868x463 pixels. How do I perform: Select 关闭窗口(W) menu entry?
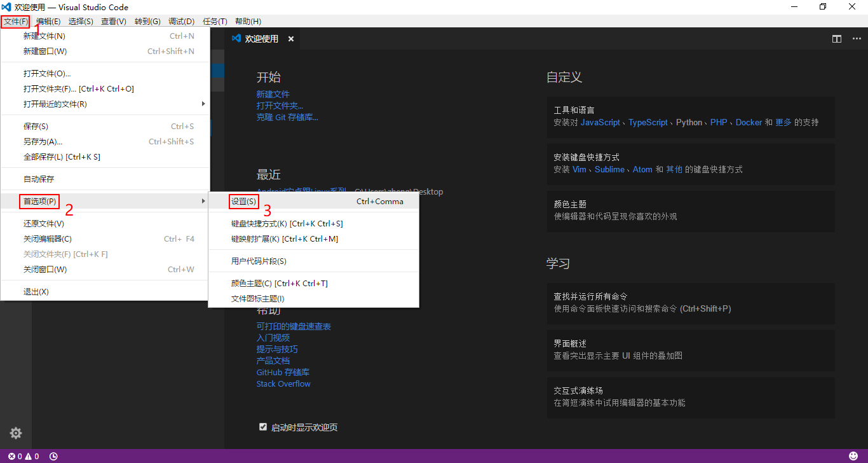click(105, 269)
